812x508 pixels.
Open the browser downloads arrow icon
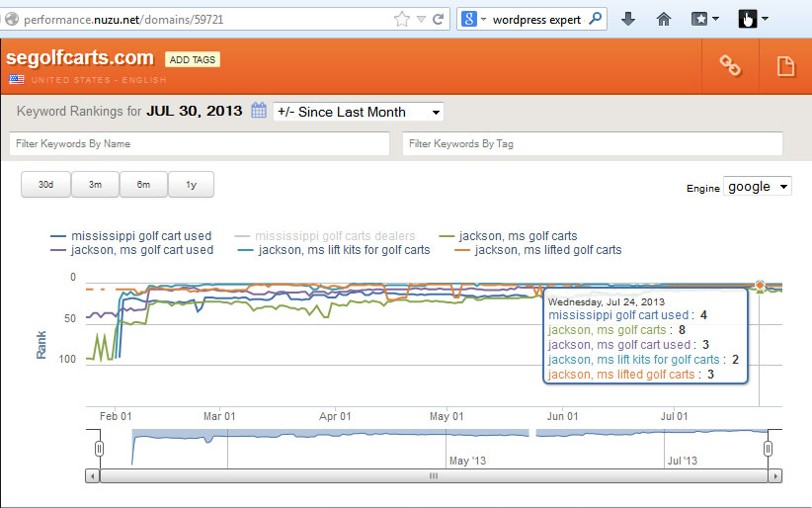coord(628,20)
